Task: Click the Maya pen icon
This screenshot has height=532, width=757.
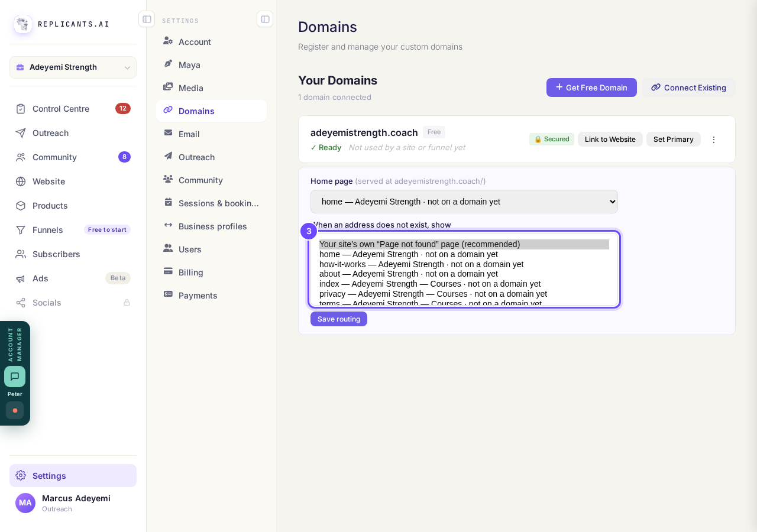Action: pos(168,64)
